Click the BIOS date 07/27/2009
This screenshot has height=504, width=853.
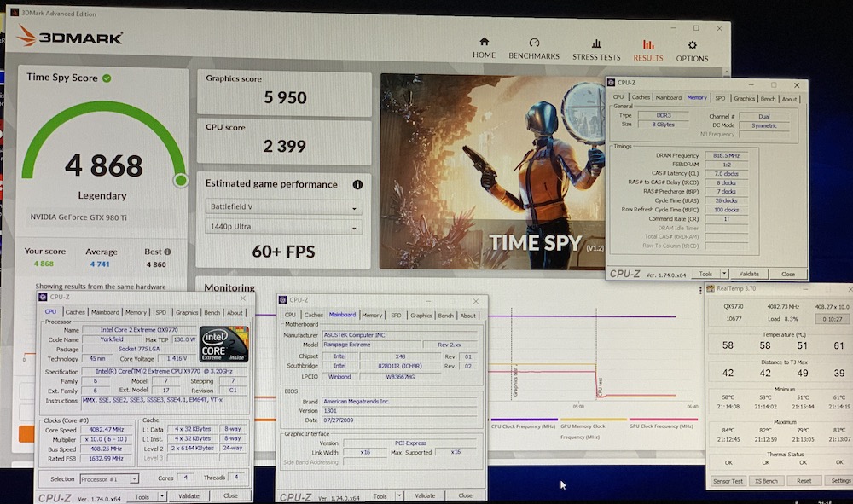pyautogui.click(x=400, y=420)
